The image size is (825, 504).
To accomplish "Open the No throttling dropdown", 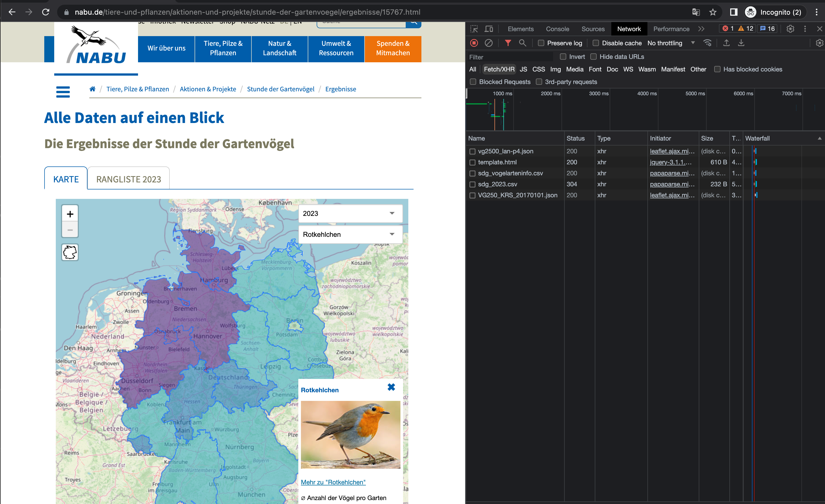I will pyautogui.click(x=671, y=43).
